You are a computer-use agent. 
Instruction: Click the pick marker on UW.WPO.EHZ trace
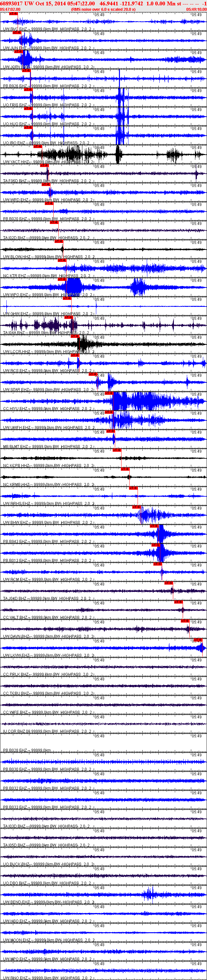point(62,280)
